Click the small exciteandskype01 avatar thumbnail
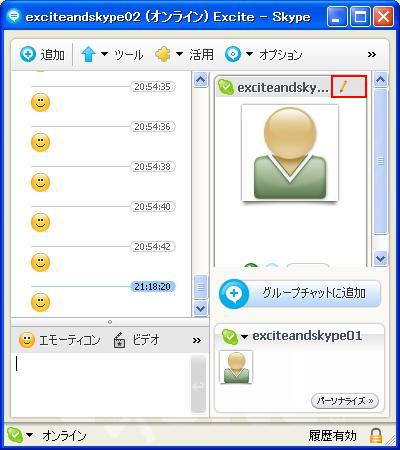Image resolution: width=400 pixels, height=450 pixels. [x=236, y=367]
